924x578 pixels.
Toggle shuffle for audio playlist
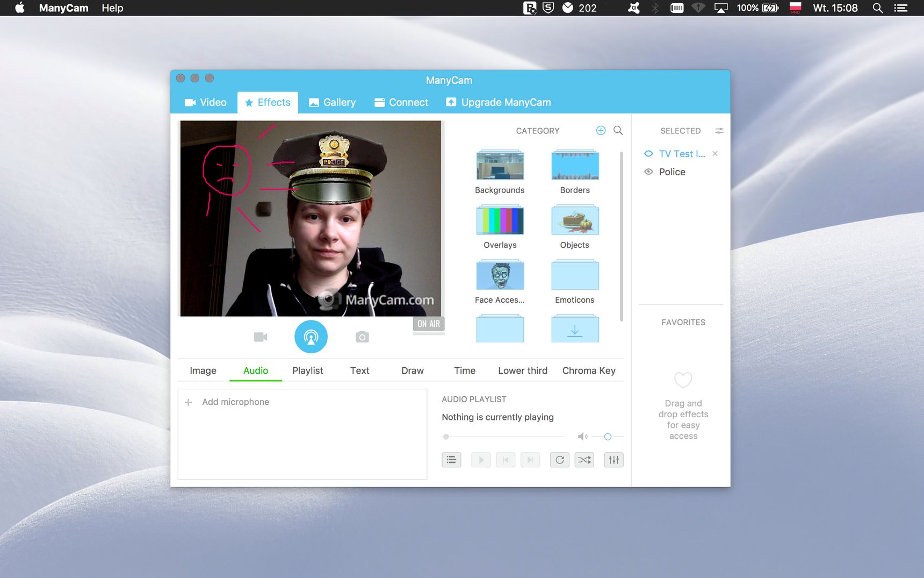tap(584, 460)
